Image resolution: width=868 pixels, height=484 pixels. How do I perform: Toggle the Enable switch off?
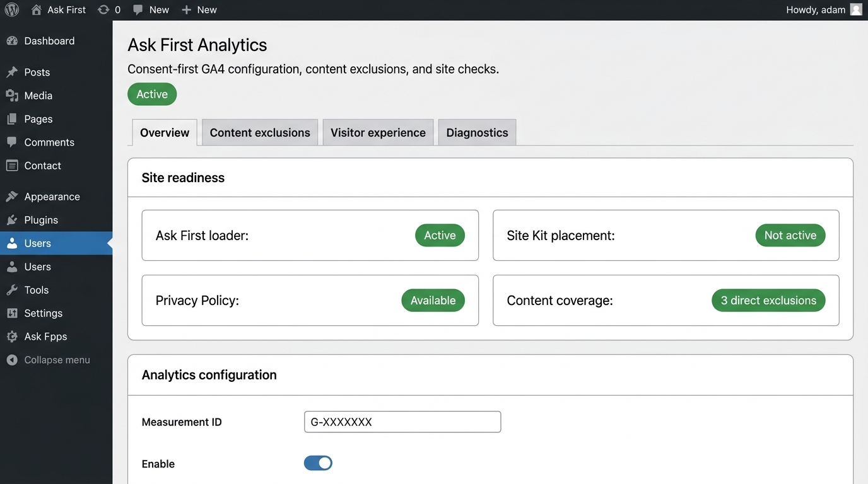(x=318, y=463)
